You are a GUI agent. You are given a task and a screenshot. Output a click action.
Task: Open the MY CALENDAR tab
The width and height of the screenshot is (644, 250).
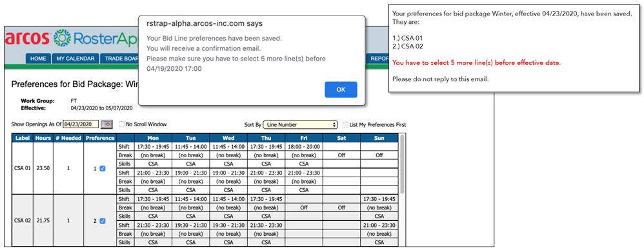[x=76, y=59]
